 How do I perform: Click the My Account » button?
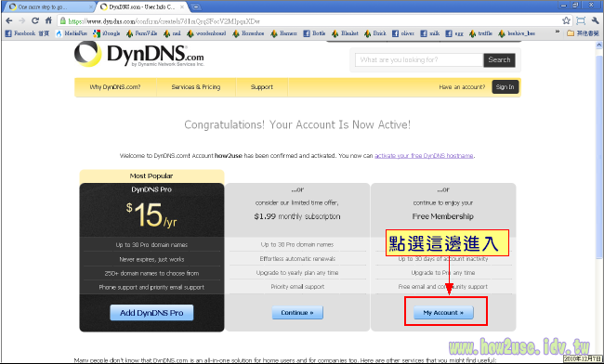pos(443,313)
